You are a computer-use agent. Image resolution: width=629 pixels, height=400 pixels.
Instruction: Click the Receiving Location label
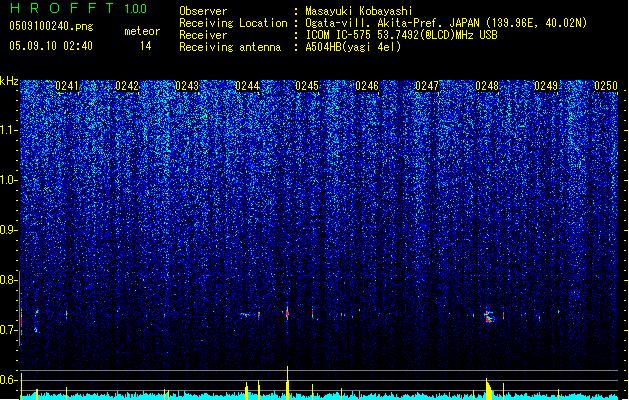click(233, 23)
